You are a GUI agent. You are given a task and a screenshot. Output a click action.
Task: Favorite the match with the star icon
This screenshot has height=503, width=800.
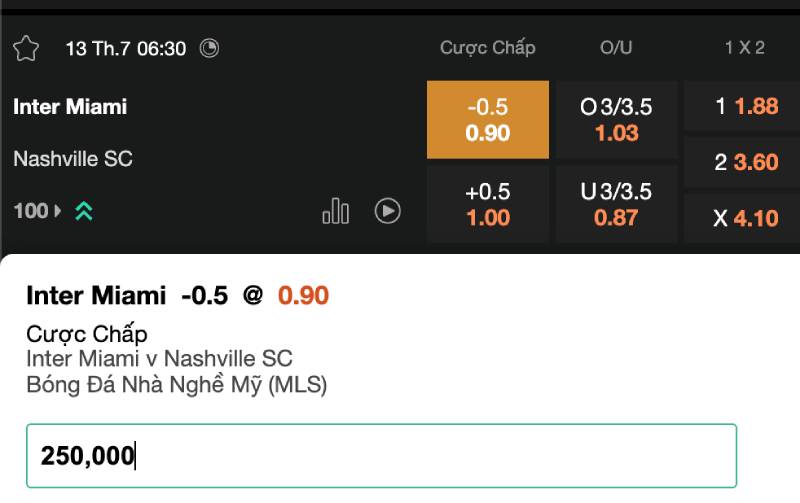pyautogui.click(x=26, y=48)
